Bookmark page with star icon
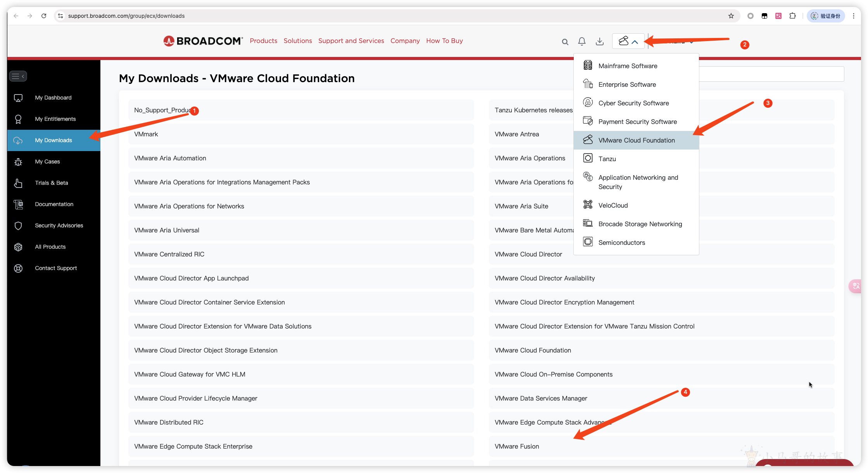The height and width of the screenshot is (473, 868). pyautogui.click(x=731, y=16)
